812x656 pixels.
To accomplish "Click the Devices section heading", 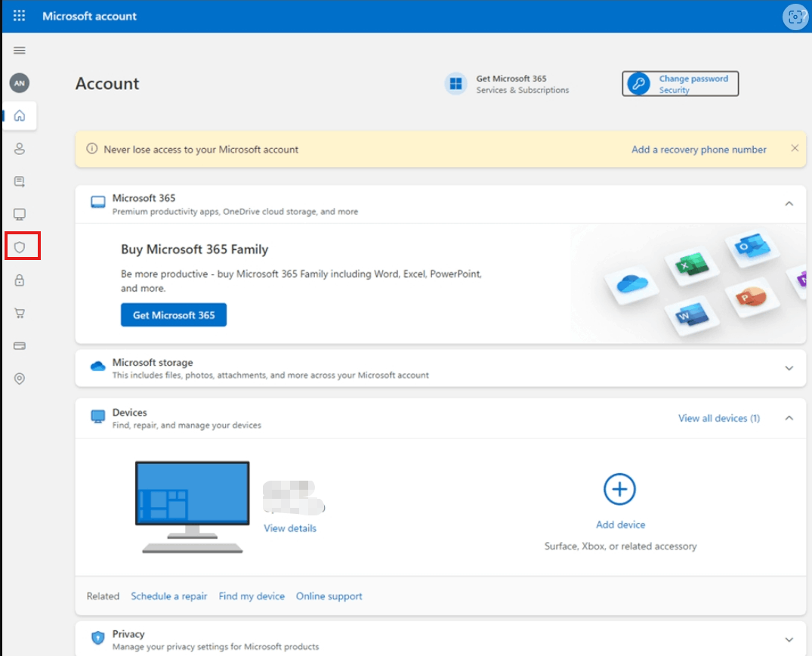I will click(x=129, y=413).
